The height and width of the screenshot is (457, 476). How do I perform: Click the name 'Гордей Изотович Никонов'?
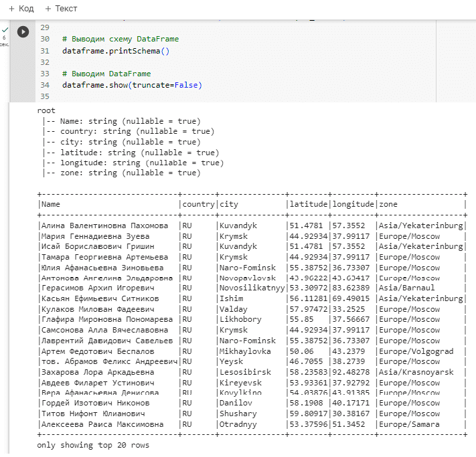coord(95,403)
